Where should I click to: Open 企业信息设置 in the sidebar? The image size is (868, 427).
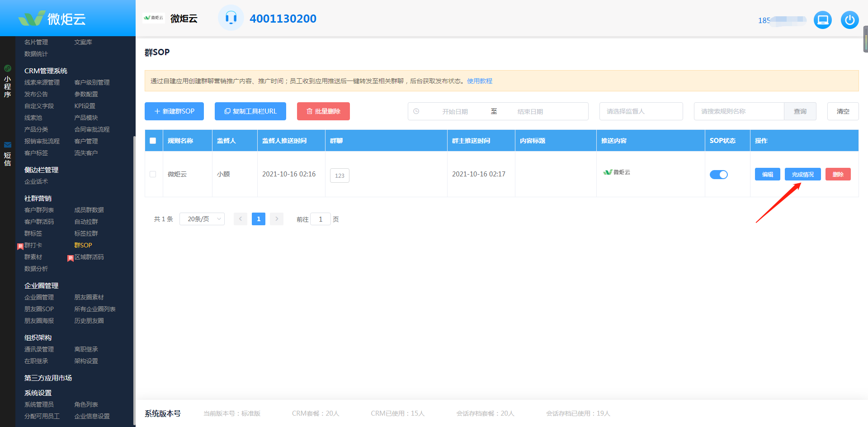(x=92, y=416)
